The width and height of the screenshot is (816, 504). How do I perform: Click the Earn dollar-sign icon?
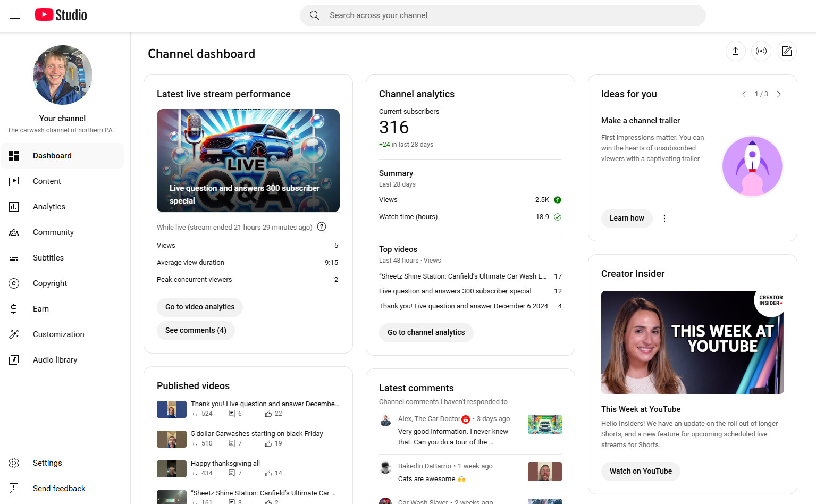point(14,309)
